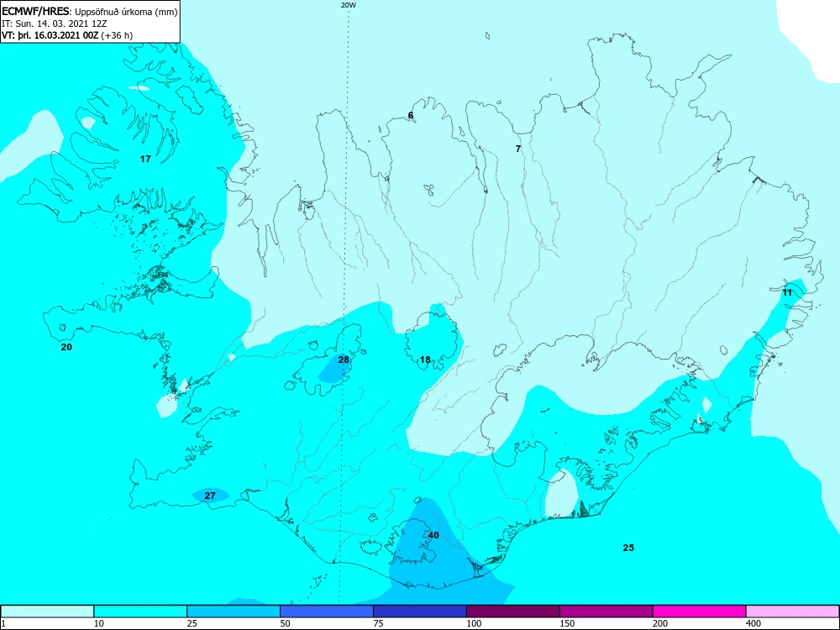Click the 100–150 mm dark purple legend swatch

click(x=513, y=612)
